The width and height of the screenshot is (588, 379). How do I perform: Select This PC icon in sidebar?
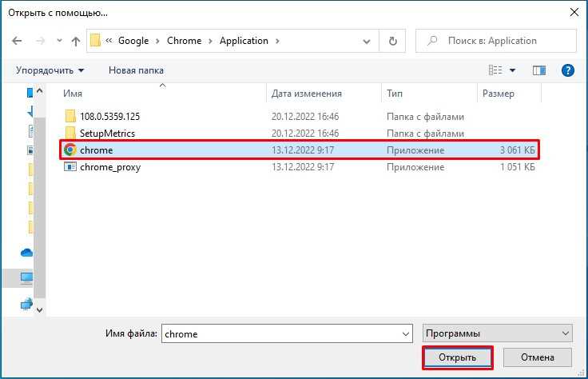(26, 278)
